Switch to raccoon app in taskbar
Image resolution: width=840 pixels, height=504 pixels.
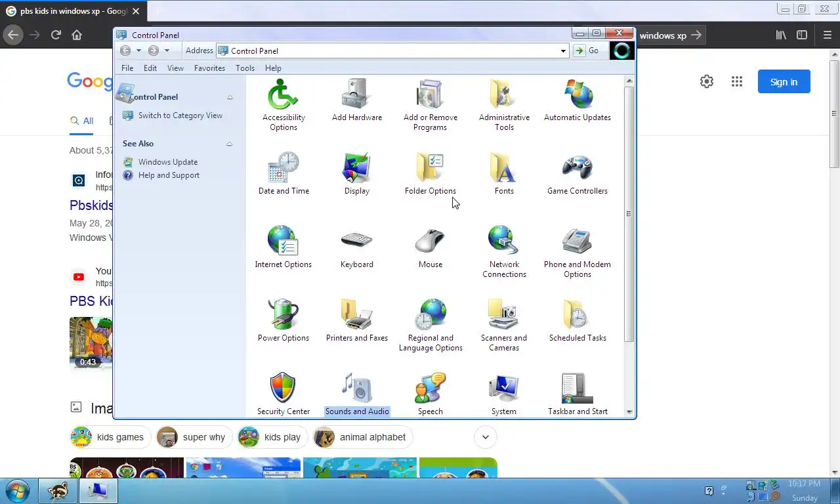pyautogui.click(x=58, y=491)
